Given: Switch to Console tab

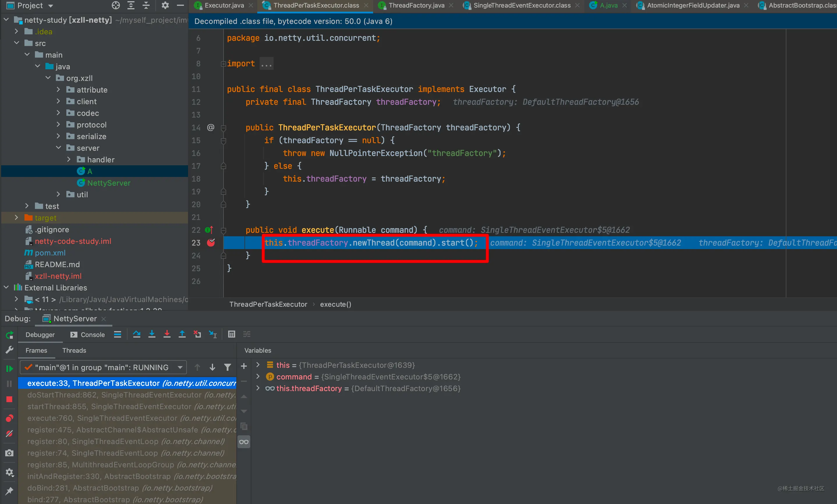Looking at the screenshot, I should point(88,335).
